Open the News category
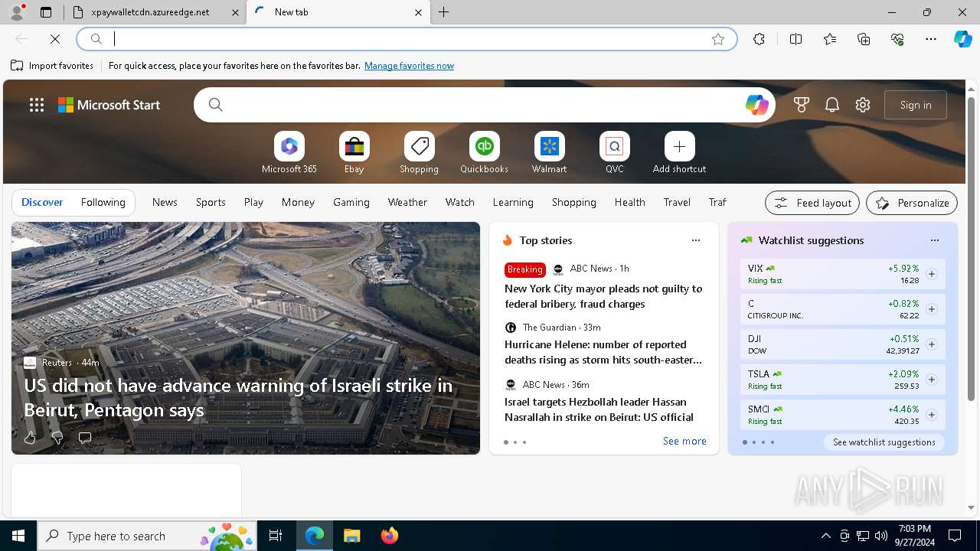980x551 pixels. pos(165,202)
